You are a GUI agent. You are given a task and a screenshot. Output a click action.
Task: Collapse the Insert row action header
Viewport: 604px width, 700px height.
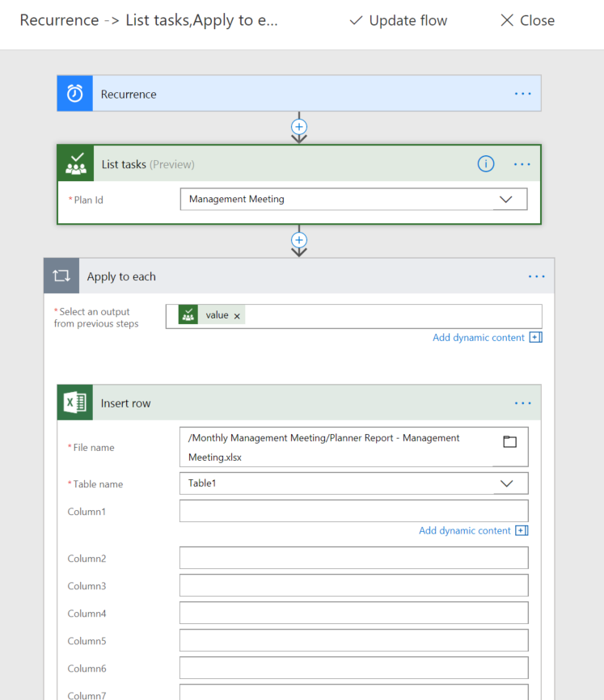pos(299,403)
